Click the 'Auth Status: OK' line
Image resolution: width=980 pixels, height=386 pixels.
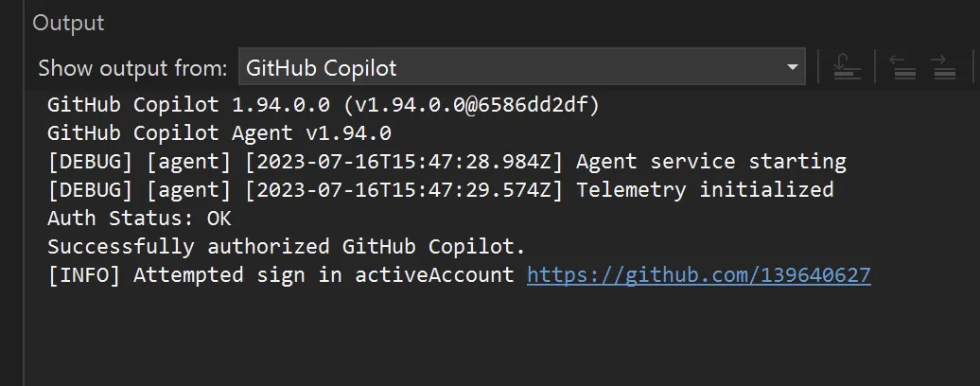[139, 219]
